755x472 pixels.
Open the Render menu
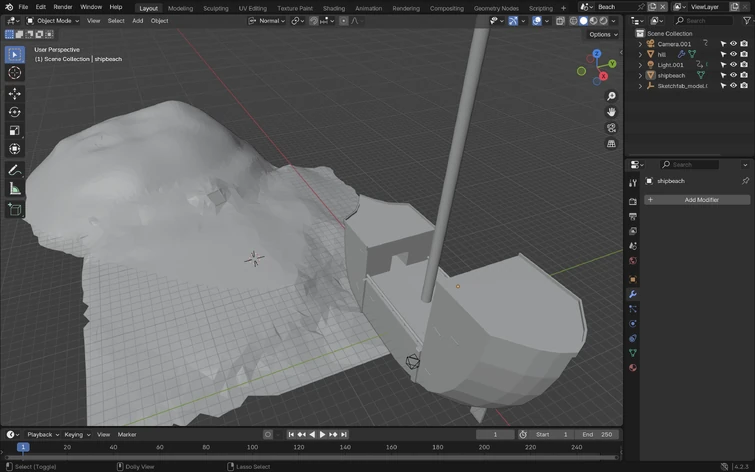point(63,7)
